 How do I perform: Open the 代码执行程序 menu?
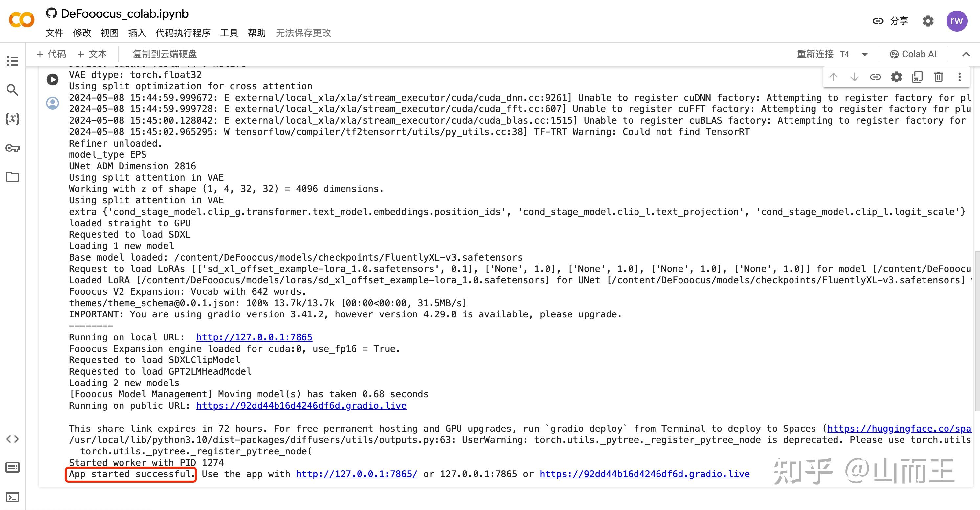click(x=183, y=33)
